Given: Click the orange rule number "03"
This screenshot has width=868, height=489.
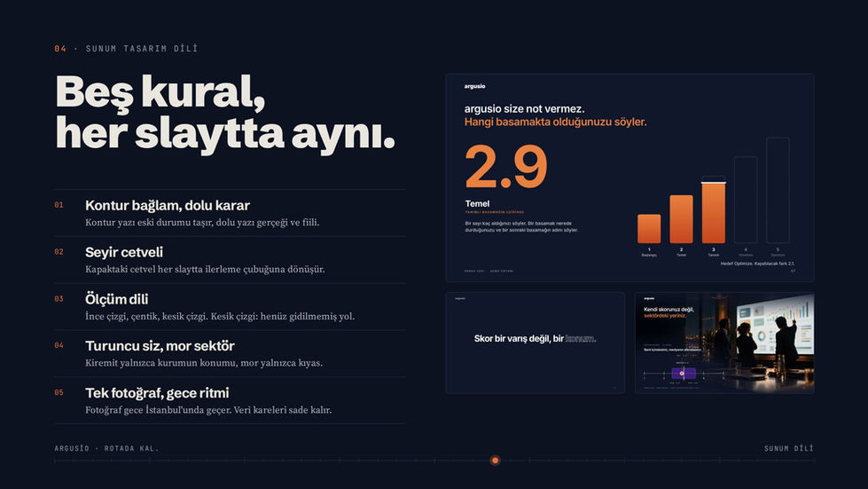Looking at the screenshot, I should pos(59,298).
